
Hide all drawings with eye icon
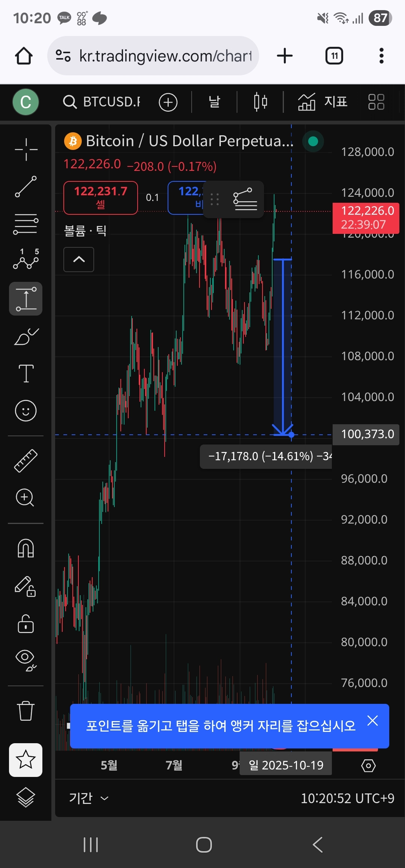tap(26, 660)
